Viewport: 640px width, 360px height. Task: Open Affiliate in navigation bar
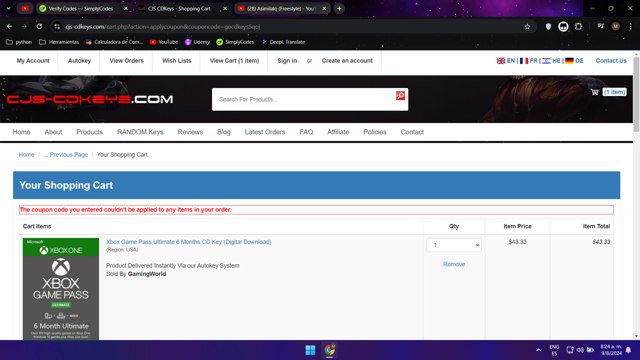pyautogui.click(x=338, y=132)
